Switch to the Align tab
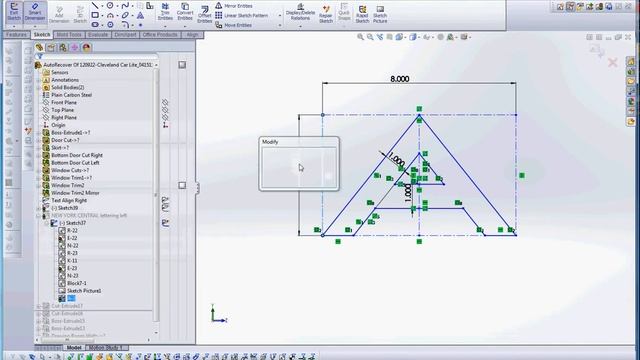This screenshot has height=360, width=640. point(192,35)
